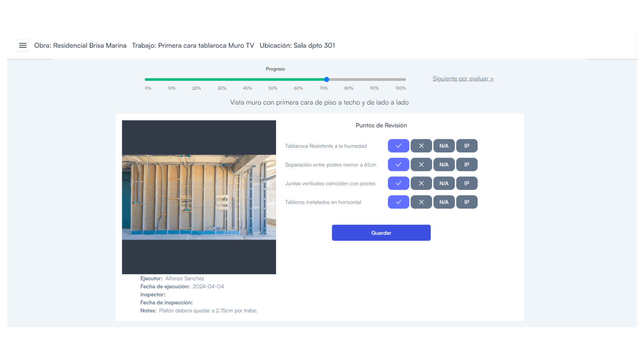Reject Tableros instalados en horizontal
Viewport: 644px width, 362px height.
(x=421, y=202)
